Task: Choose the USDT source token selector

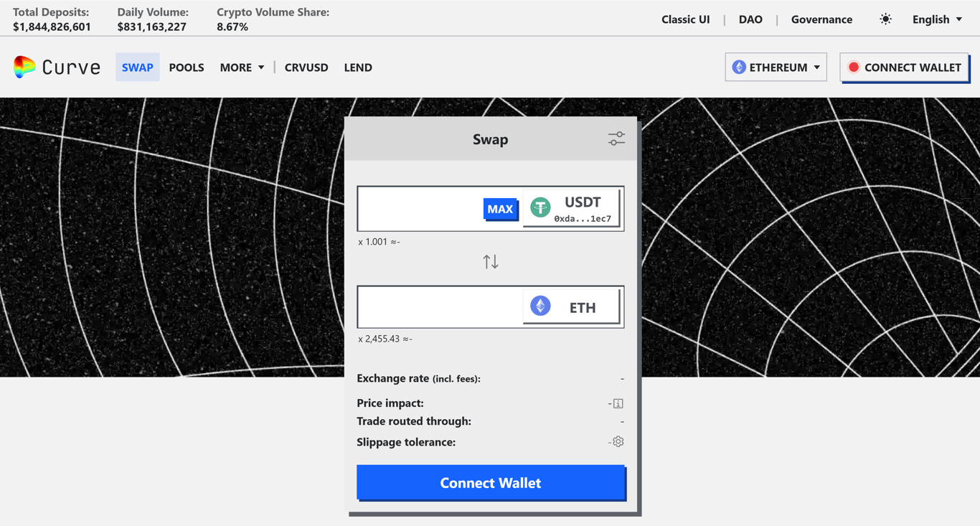Action: pos(572,209)
